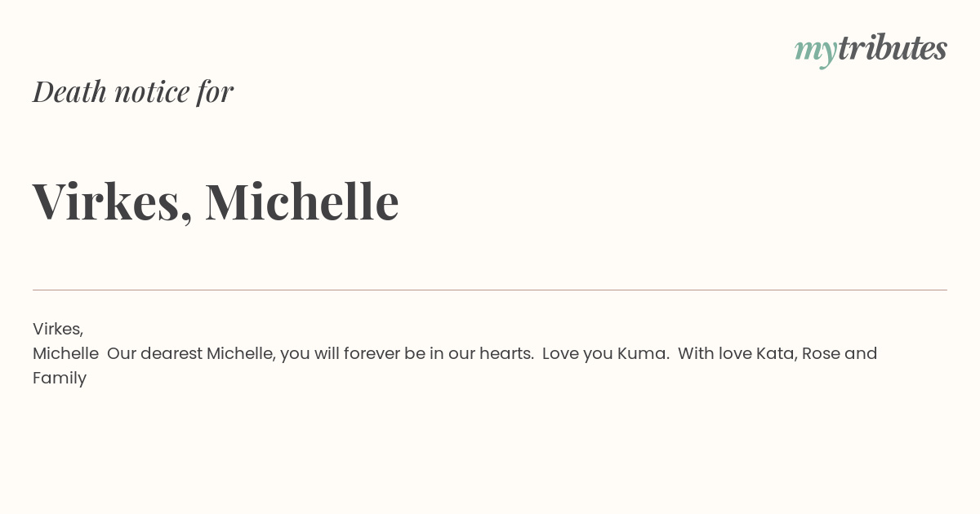Click the gray "tributes" part of logo
Screen dimensions: 980x514
893,47
